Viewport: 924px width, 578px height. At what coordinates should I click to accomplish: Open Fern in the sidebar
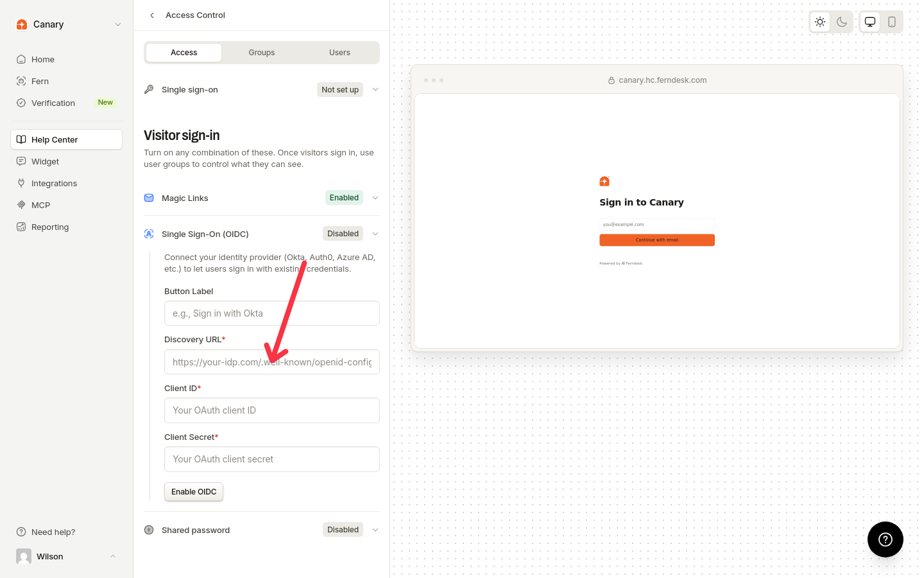pyautogui.click(x=66, y=81)
